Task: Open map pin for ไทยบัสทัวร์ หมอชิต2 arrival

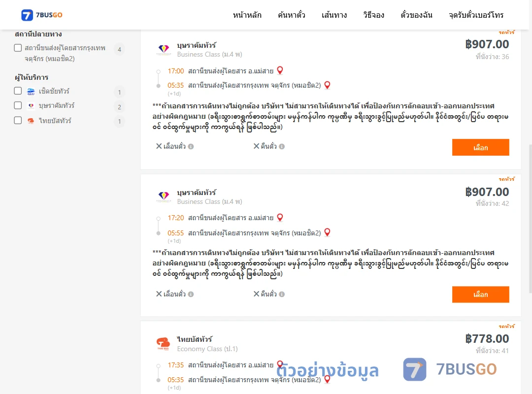Action: [327, 379]
